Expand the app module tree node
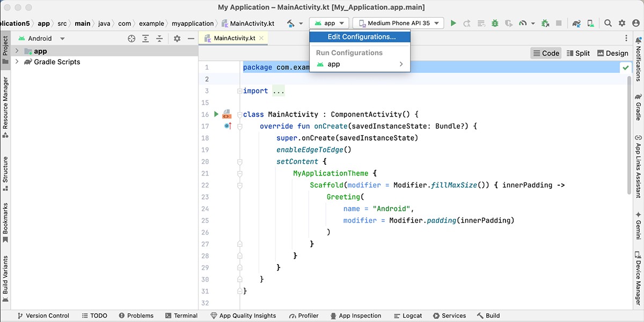This screenshot has height=322, width=644. [x=17, y=51]
